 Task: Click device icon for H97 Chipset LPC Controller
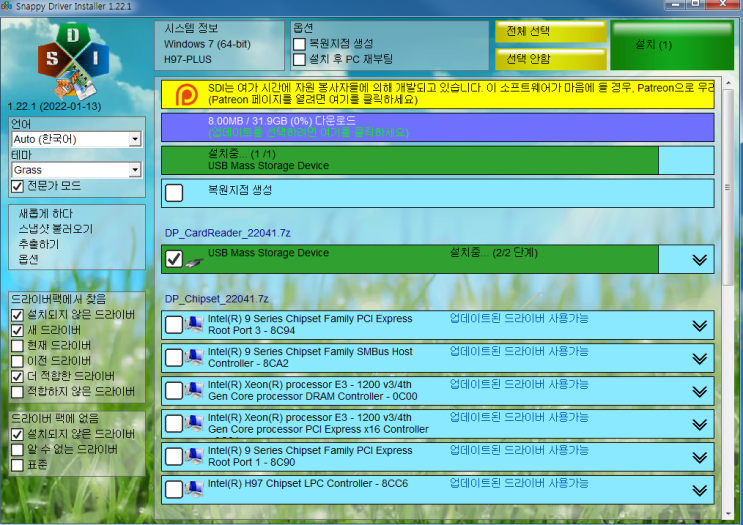[x=194, y=489]
